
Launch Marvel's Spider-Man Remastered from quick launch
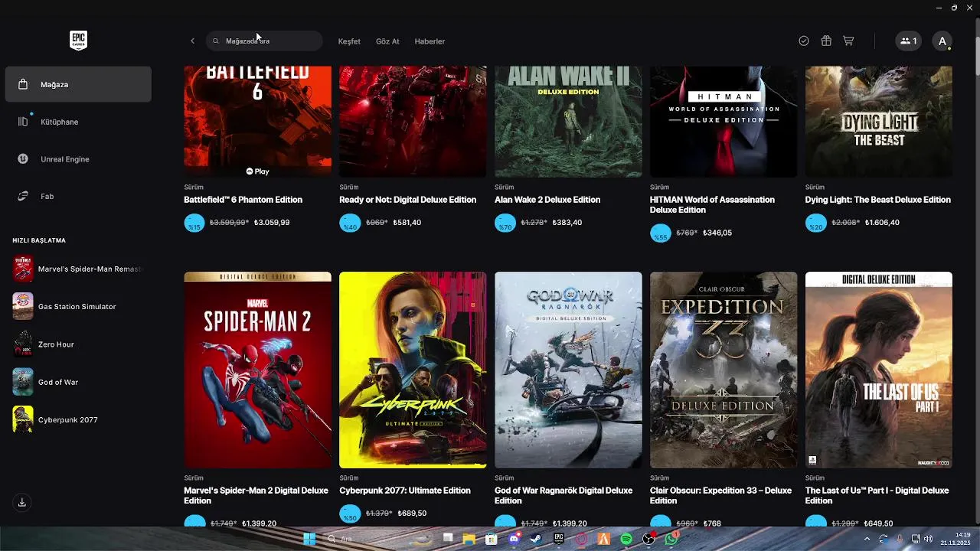click(78, 269)
